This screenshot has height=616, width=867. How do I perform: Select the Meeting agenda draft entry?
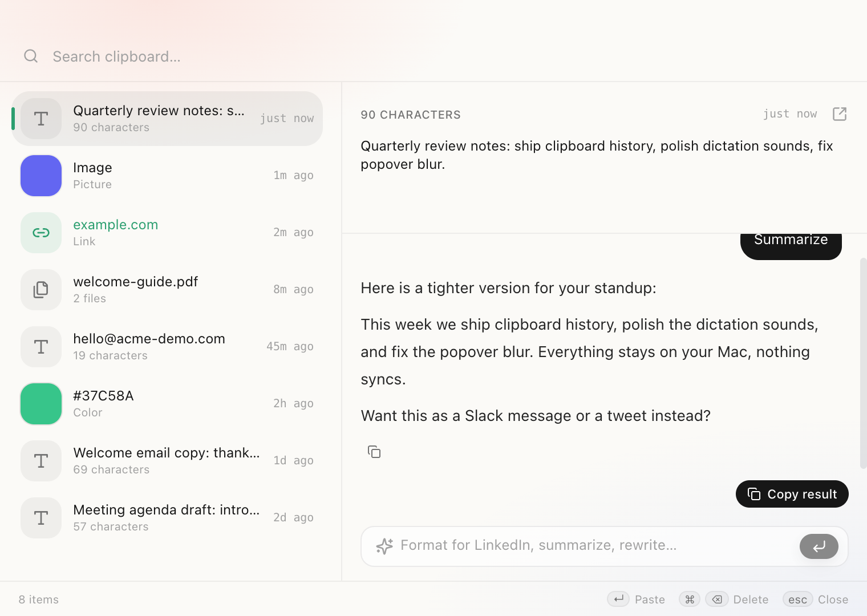click(x=167, y=518)
